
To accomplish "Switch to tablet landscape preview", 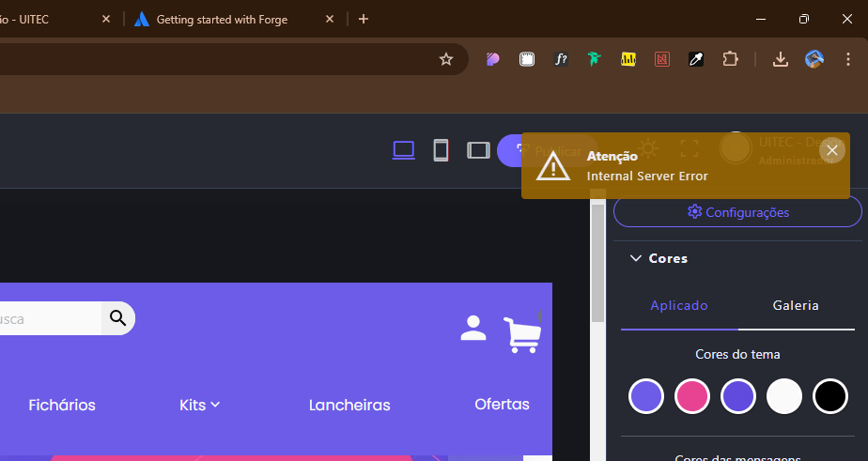I will 478,149.
